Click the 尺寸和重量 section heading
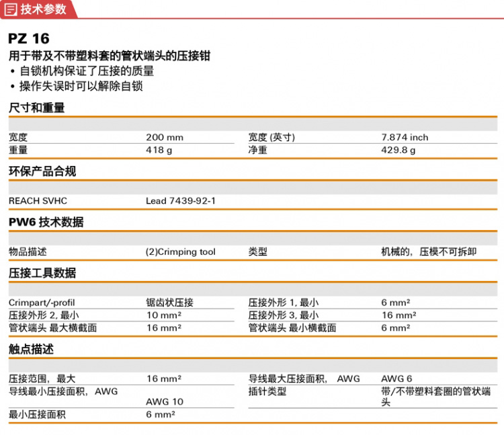The height and width of the screenshot is (435, 504). [x=37, y=108]
